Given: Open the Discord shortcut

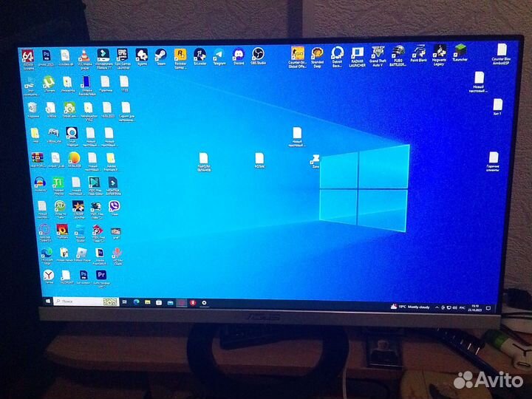Looking at the screenshot, I should pos(239,56).
